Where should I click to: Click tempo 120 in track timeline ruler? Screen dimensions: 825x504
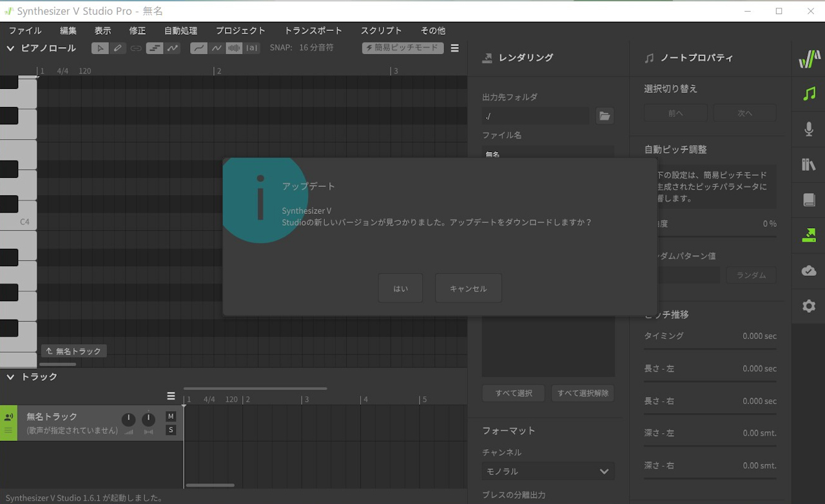click(231, 400)
